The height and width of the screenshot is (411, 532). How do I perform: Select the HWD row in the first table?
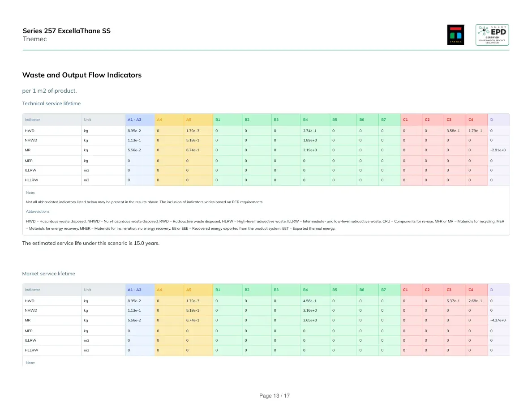pos(266,131)
